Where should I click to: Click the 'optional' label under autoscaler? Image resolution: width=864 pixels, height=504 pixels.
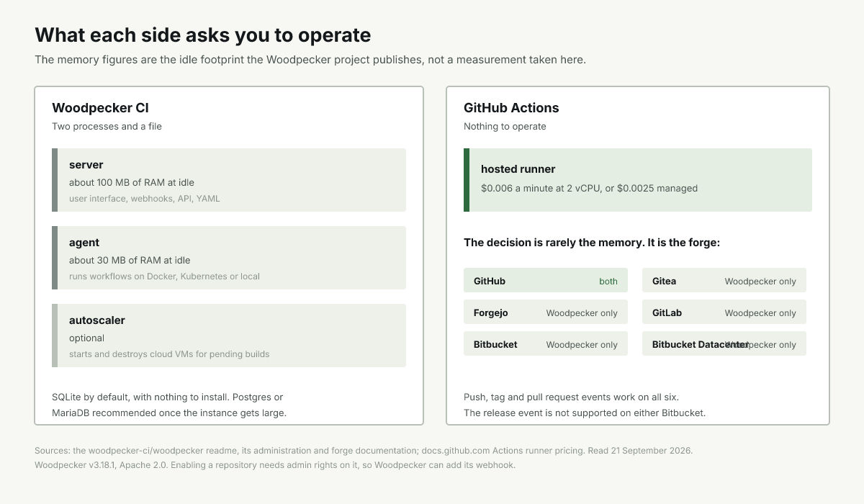86,338
